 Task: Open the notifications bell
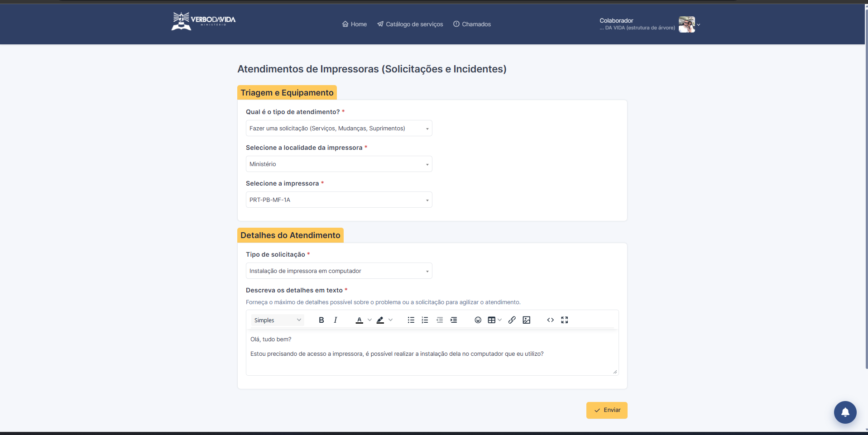point(845,412)
